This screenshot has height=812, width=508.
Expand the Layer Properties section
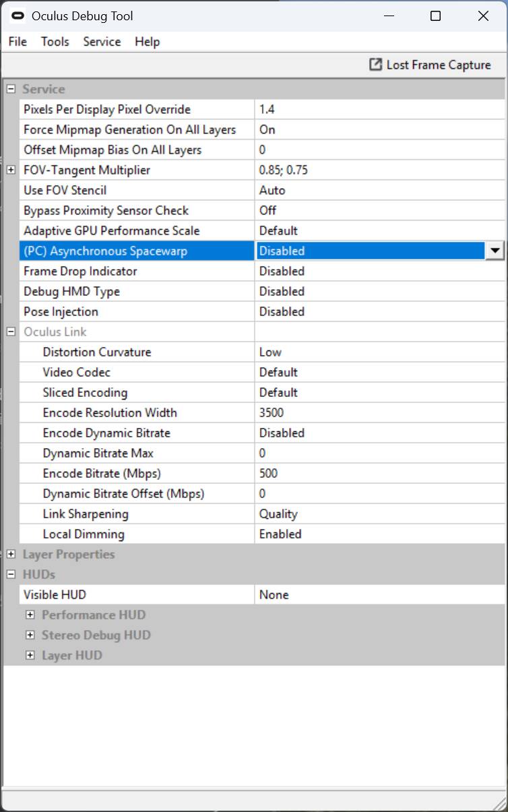click(x=10, y=554)
